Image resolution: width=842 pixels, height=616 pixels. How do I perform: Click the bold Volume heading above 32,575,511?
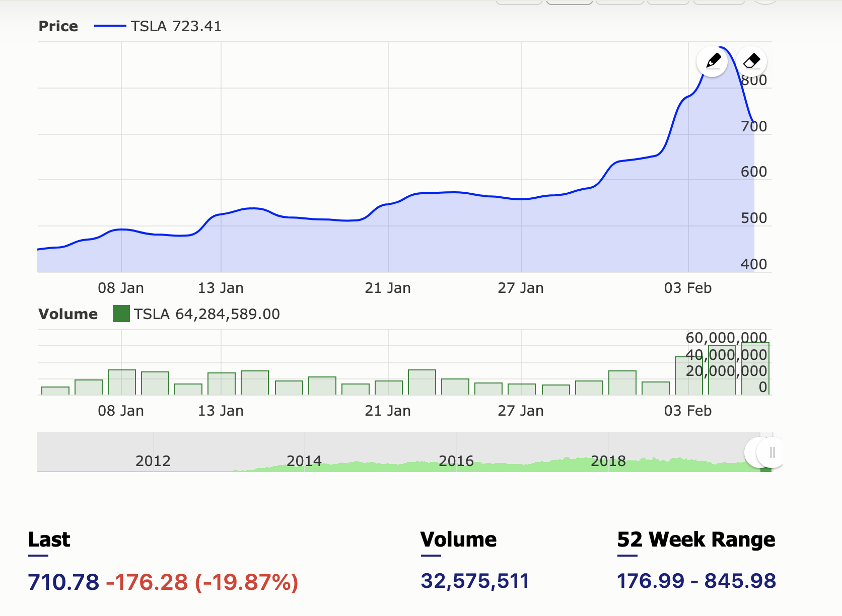pyautogui.click(x=459, y=540)
